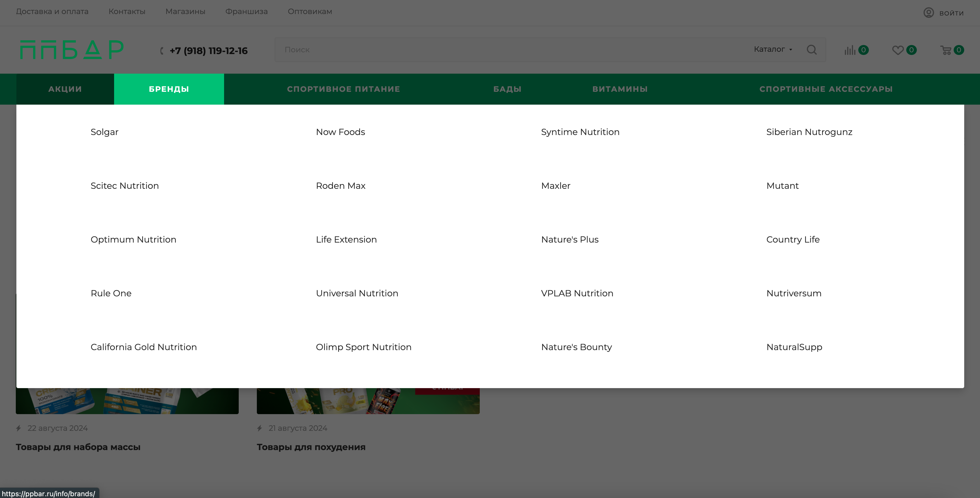
Task: Click the Войти login link
Action: coord(951,13)
